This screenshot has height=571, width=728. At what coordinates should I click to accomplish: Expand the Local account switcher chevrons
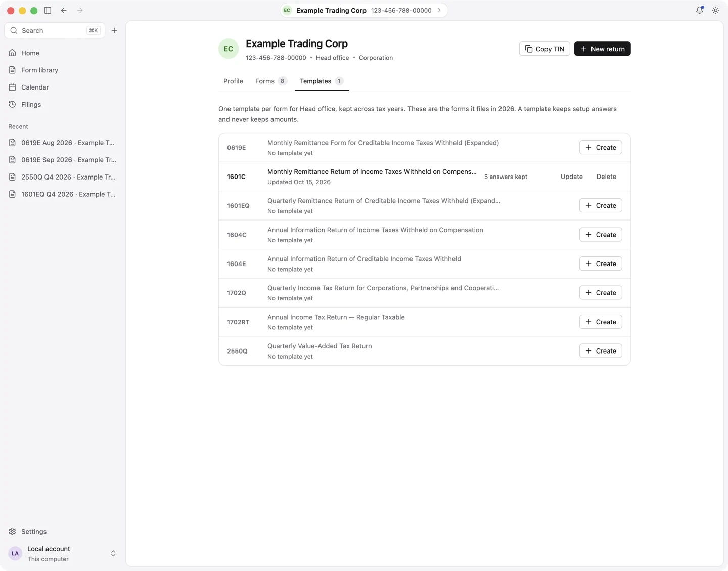pos(113,553)
